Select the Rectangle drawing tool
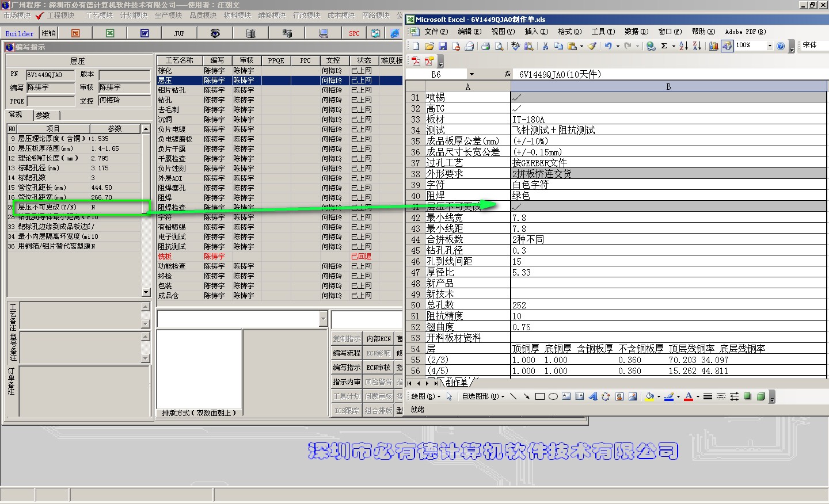This screenshot has height=504, width=829. [540, 396]
